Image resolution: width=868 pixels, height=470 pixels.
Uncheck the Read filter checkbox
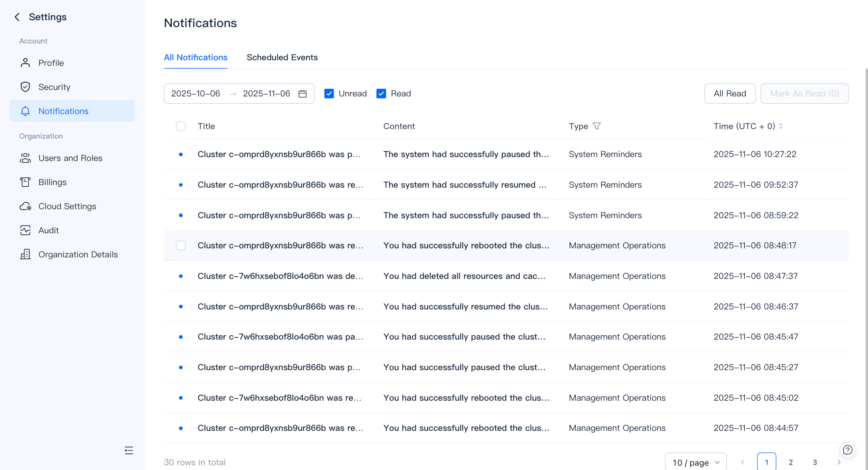tap(381, 93)
